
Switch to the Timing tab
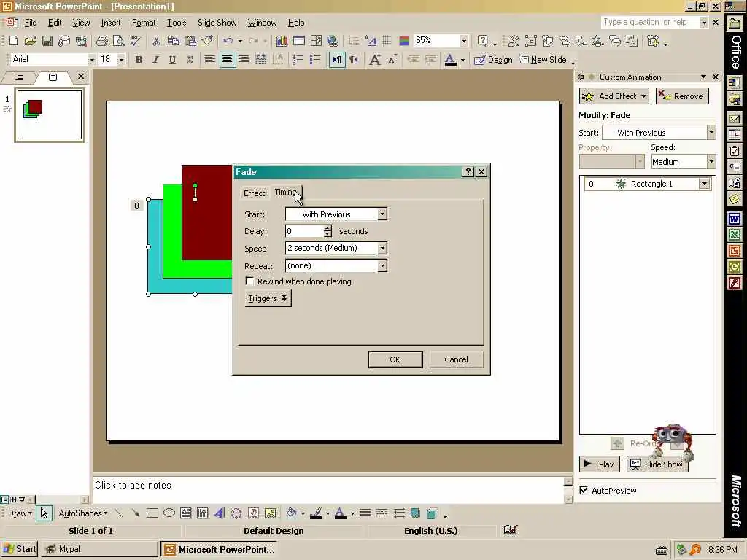tap(286, 192)
